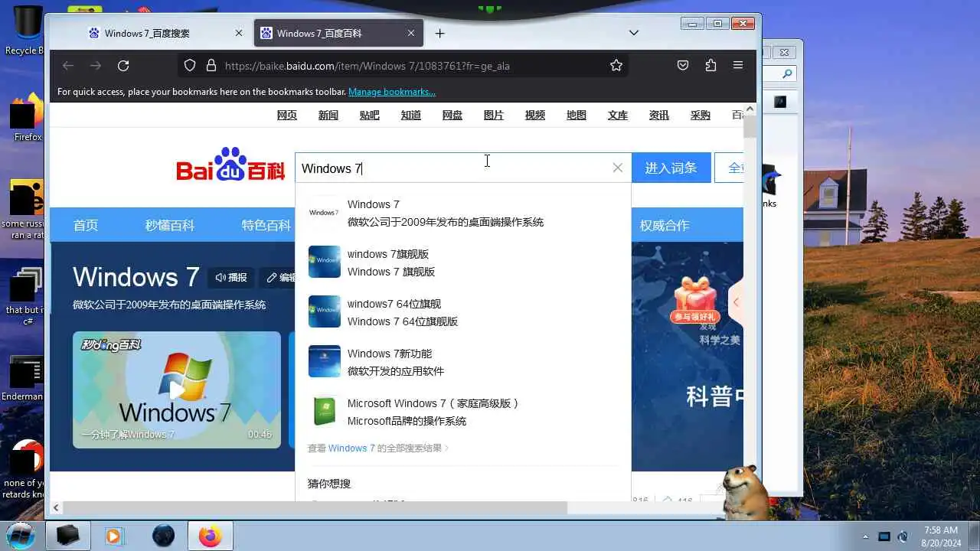Open the media player taskbar icon
This screenshot has width=980, height=551.
pos(113,536)
